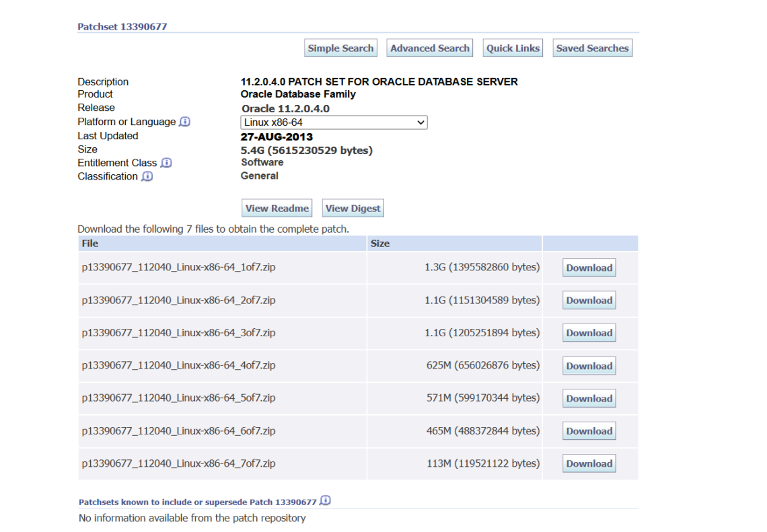
Task: Click size 571M (599170344 bytes)
Action: coord(483,398)
